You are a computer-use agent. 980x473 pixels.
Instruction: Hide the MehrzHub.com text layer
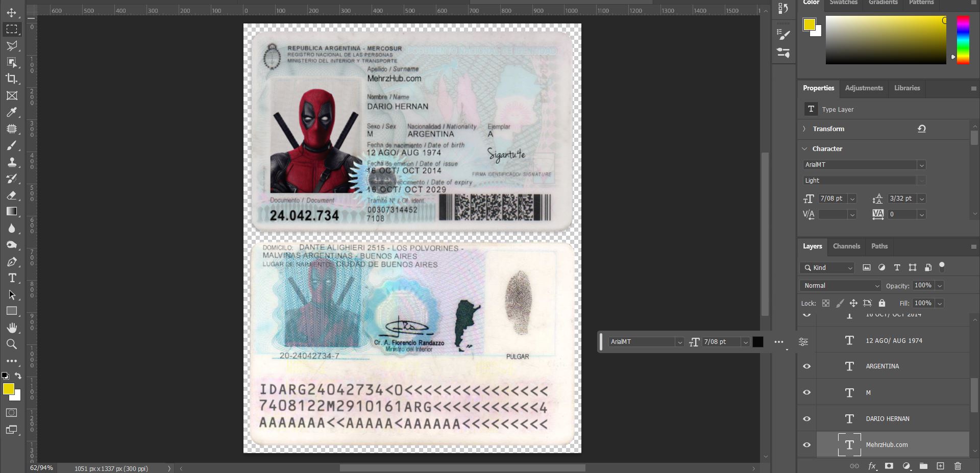tap(807, 445)
